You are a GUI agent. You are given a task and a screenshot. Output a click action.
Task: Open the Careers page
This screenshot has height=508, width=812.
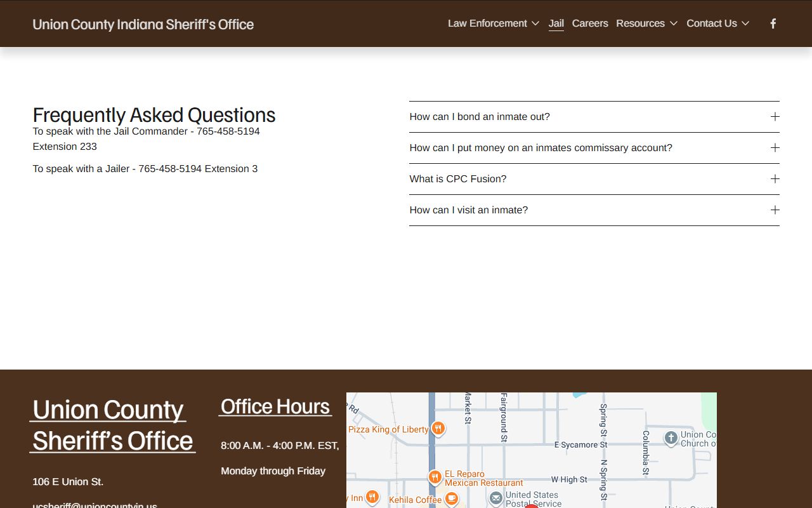point(590,23)
